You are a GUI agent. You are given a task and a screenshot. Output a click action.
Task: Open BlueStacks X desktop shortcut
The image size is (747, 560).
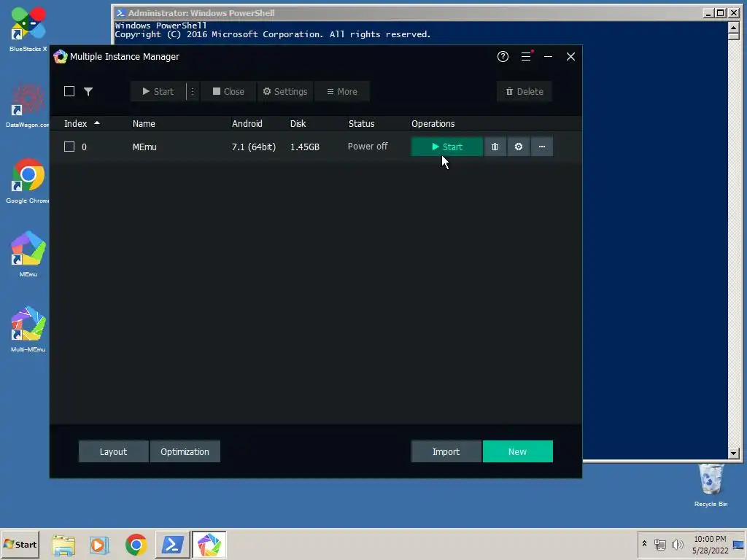[x=28, y=29]
